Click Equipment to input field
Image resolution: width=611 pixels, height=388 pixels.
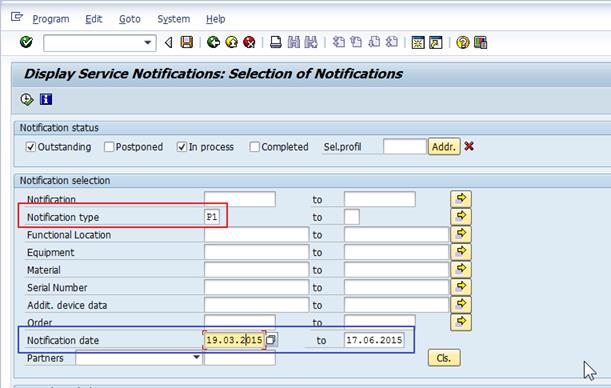(x=396, y=252)
